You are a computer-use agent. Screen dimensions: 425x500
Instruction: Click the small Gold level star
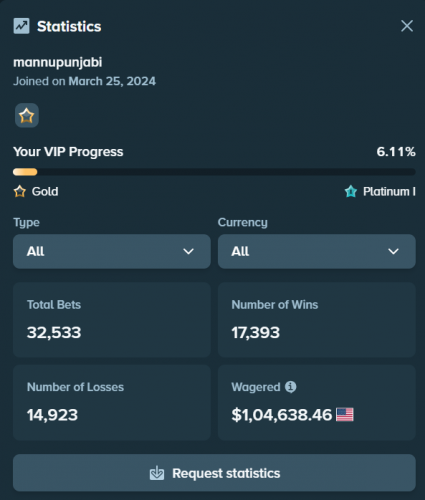(x=20, y=191)
